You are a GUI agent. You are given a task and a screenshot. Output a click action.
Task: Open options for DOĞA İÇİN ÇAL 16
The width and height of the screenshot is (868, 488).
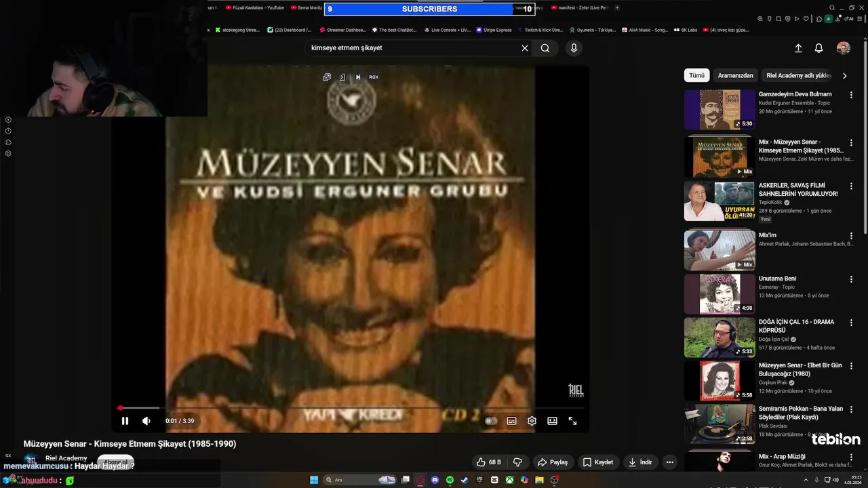coord(851,323)
